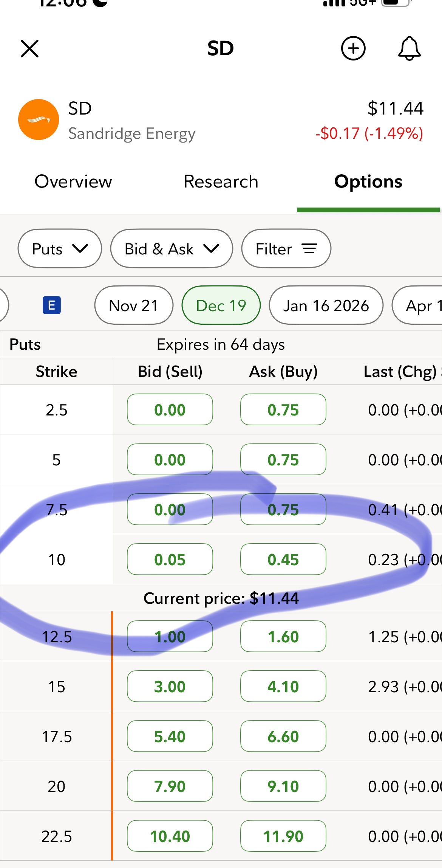Tap the 2.5 strike cell
The width and height of the screenshot is (442, 868).
pos(57,410)
